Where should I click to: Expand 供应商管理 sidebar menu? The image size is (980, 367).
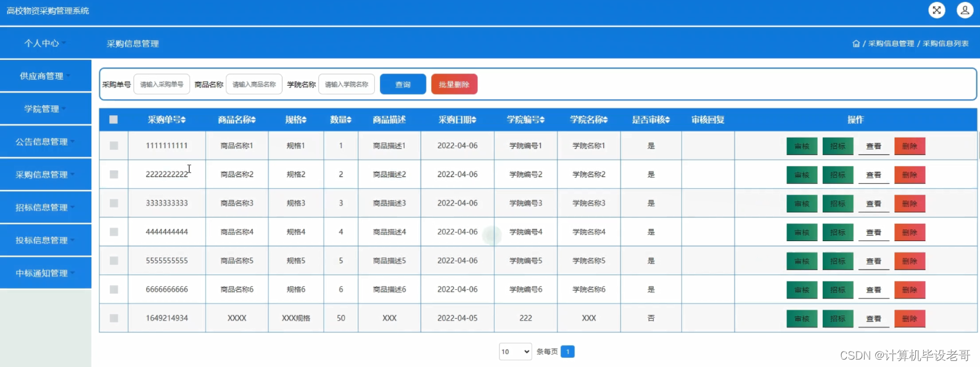46,76
